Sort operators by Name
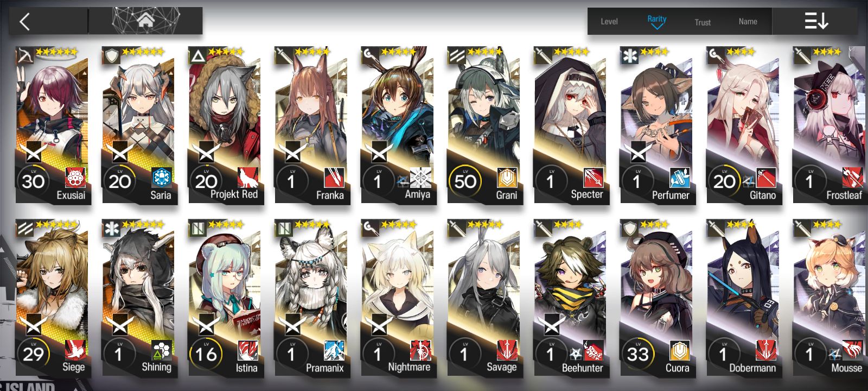Screen dimensions: 868x391 tap(748, 22)
